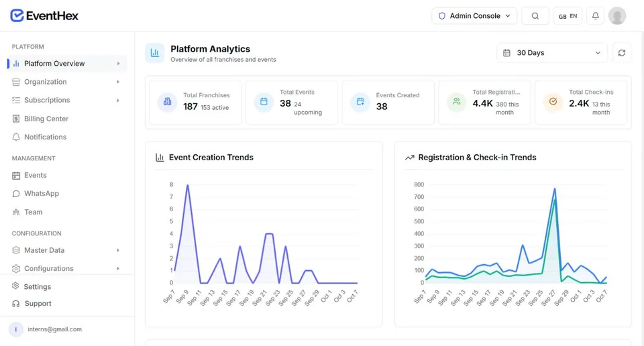This screenshot has width=644, height=346.
Task: Click the Total Check-ins checkmark icon
Action: 553,101
